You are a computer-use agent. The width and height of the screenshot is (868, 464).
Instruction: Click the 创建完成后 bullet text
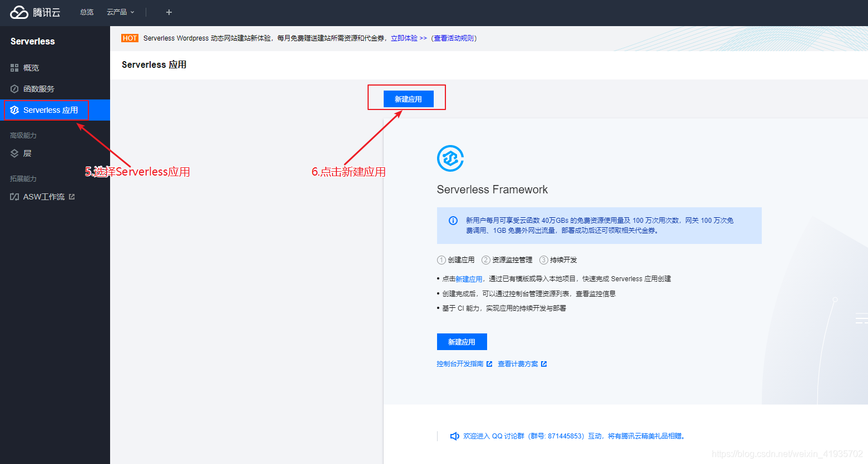[529, 294]
